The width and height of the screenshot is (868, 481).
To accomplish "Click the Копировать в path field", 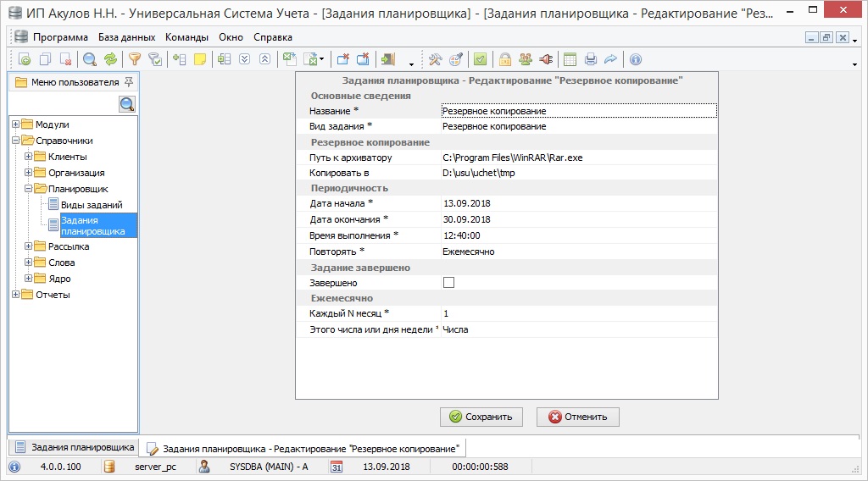I will [x=578, y=173].
